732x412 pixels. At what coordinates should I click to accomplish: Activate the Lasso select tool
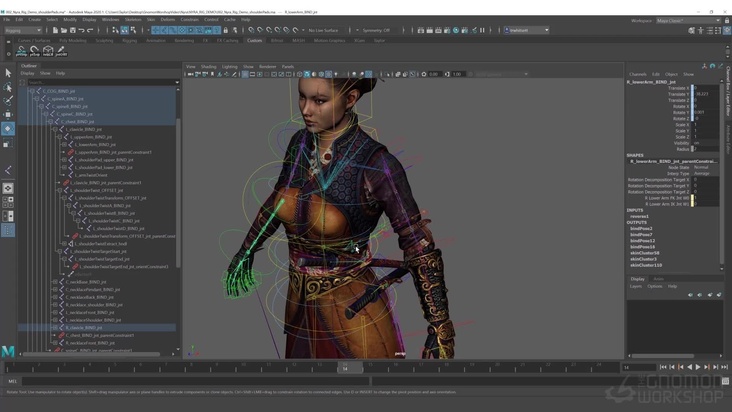point(8,87)
